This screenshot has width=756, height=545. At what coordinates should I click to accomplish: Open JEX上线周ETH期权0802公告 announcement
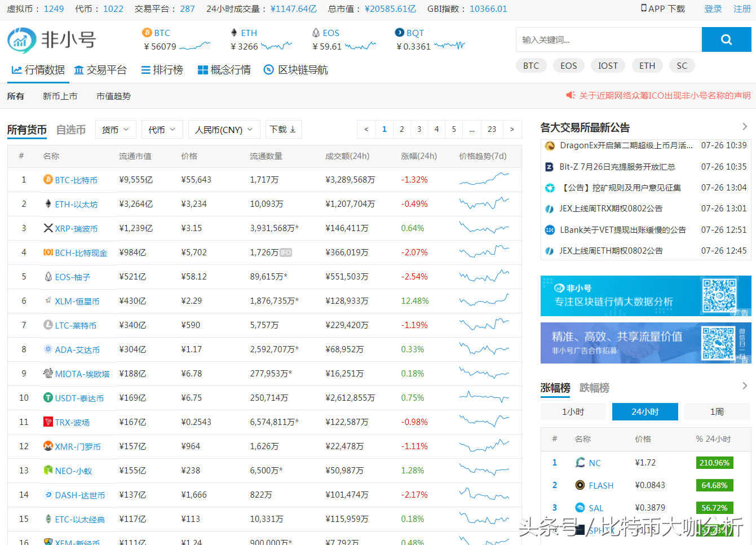point(611,251)
